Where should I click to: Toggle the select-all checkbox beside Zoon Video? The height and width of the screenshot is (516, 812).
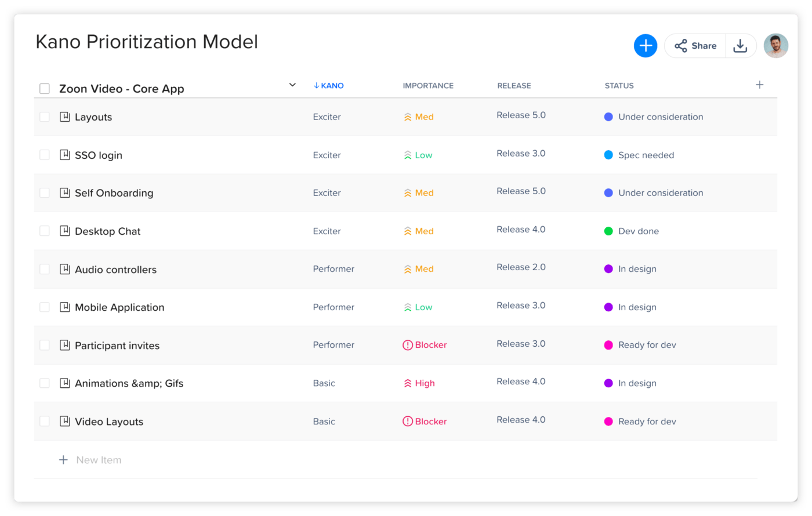coord(45,89)
